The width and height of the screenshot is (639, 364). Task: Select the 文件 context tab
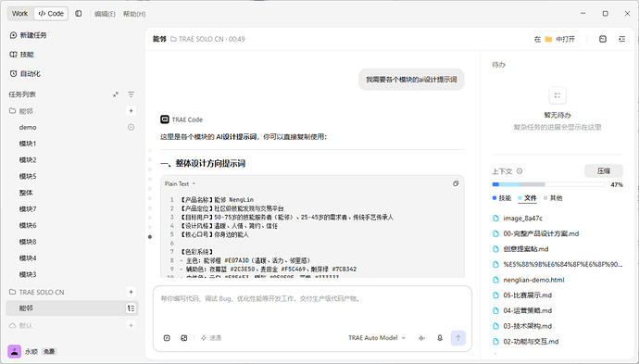click(x=527, y=198)
